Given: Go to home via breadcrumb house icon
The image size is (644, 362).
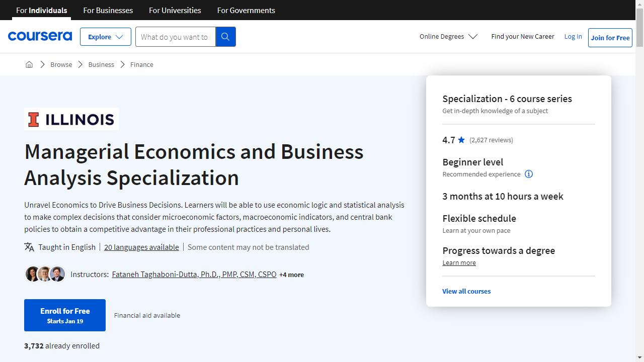Looking at the screenshot, I should click(x=29, y=64).
